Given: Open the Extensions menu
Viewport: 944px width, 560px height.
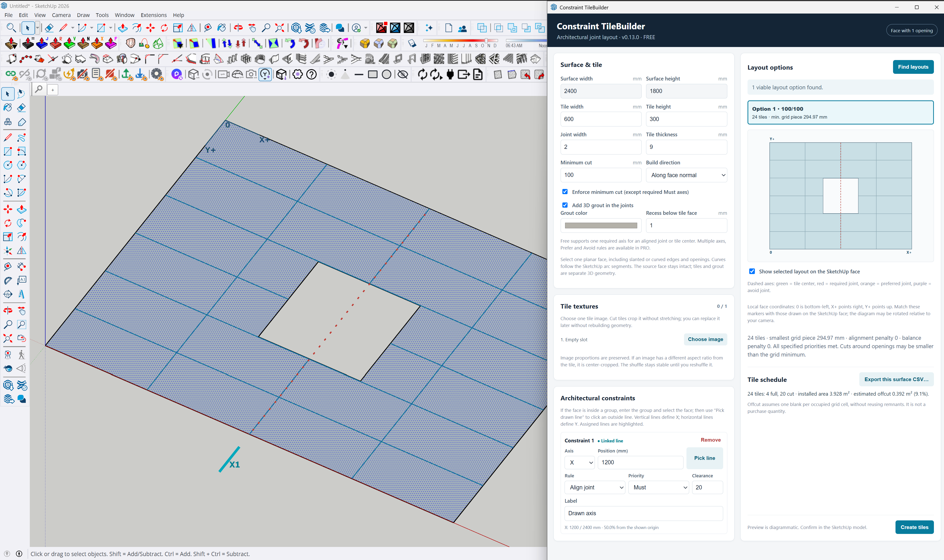Looking at the screenshot, I should coord(153,15).
